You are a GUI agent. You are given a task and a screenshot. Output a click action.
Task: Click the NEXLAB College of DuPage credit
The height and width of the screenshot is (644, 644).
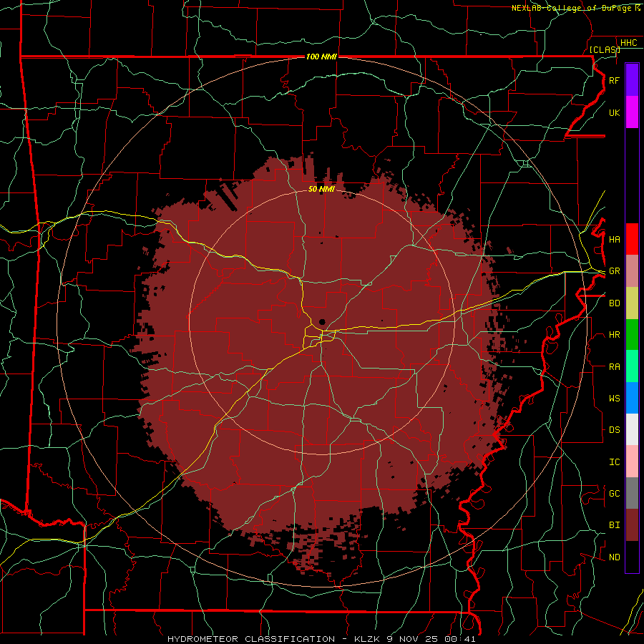[576, 8]
